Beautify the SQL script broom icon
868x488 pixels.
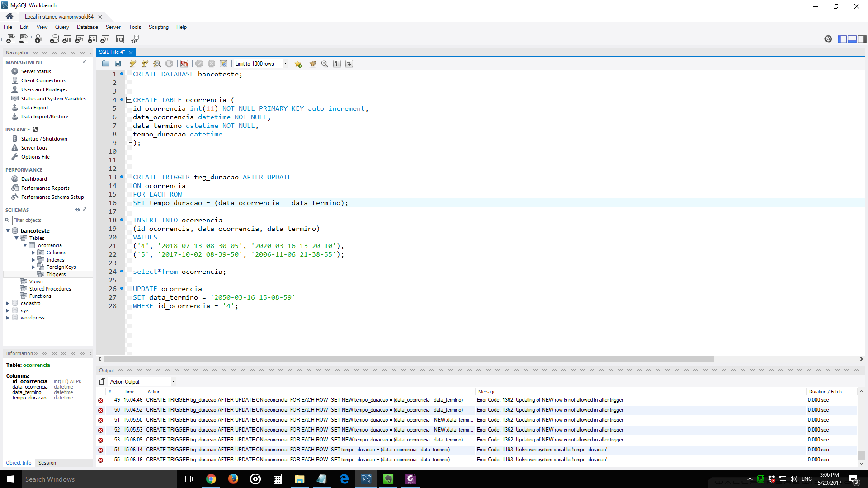click(x=313, y=64)
